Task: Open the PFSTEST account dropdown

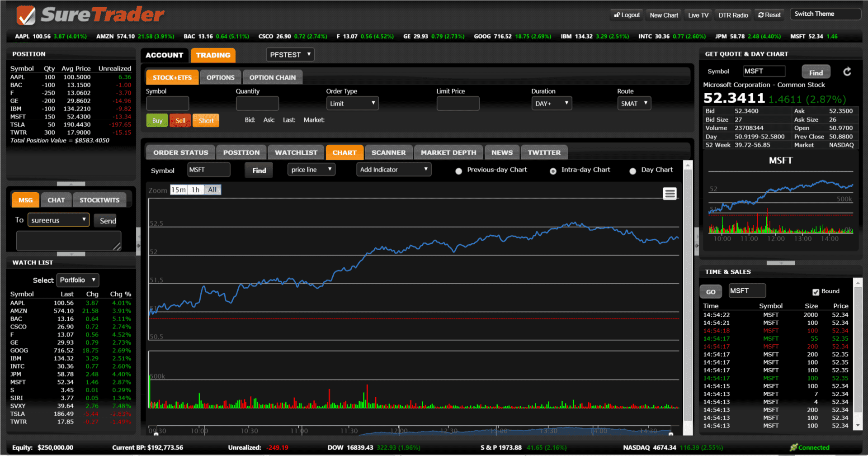Action: (x=290, y=55)
